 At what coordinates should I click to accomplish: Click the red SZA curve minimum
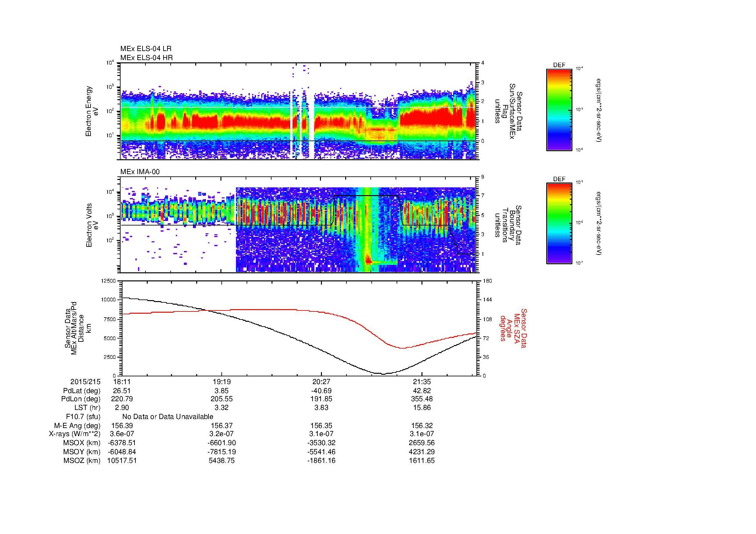402,348
